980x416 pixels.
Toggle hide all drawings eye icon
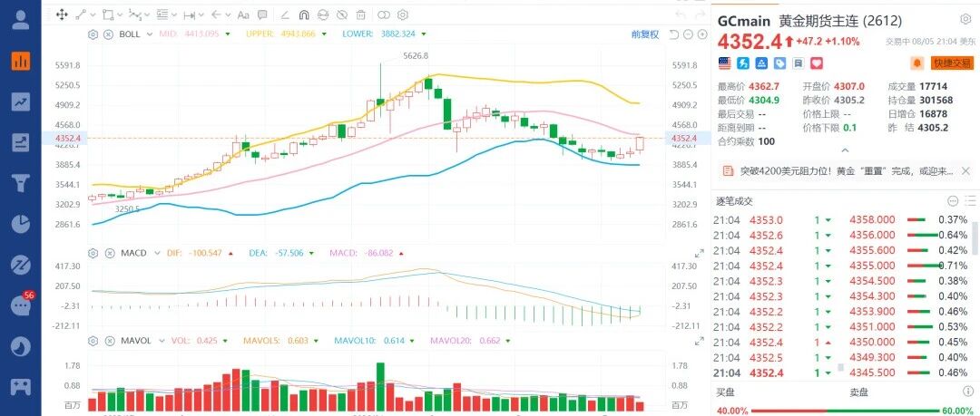(x=342, y=15)
